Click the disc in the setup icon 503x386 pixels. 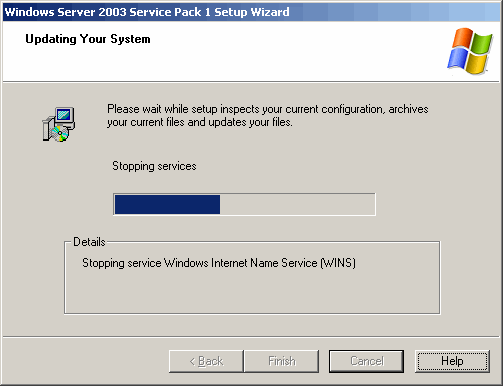[x=60, y=134]
